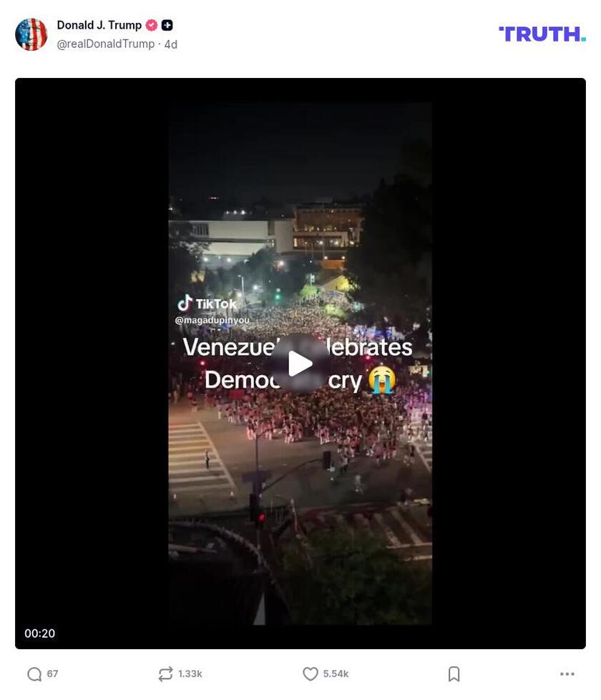Open the @realDonaldTrump handle link

pyautogui.click(x=106, y=44)
